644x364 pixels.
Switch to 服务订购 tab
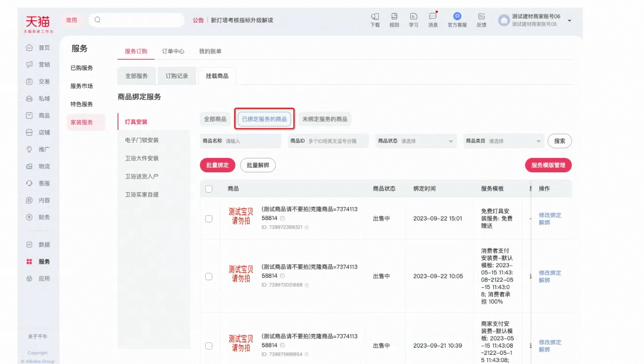pyautogui.click(x=136, y=51)
